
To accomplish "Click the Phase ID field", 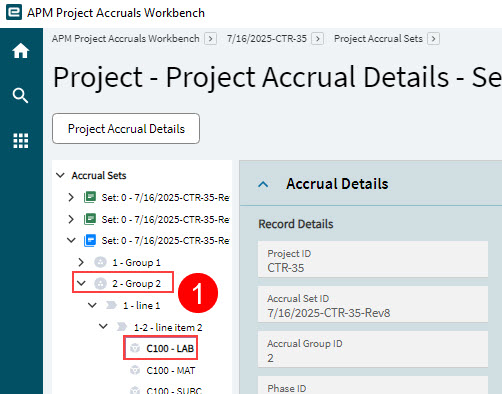I will point(373,385).
